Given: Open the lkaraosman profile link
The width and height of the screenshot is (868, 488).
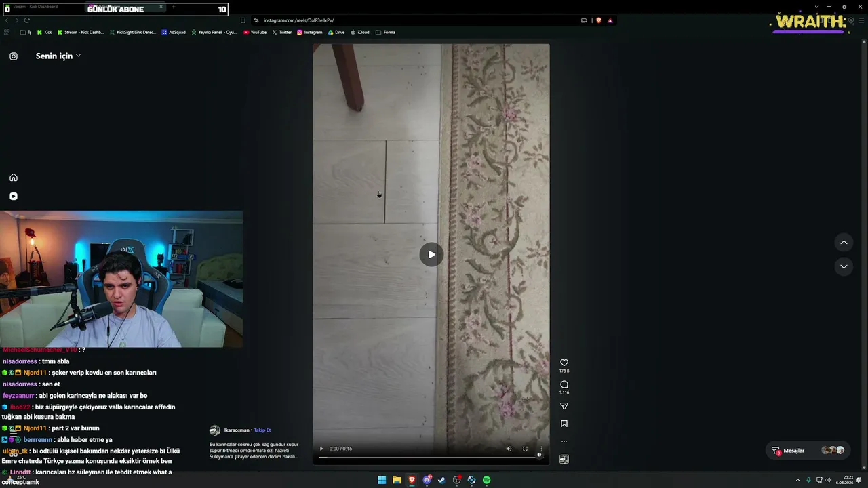Looking at the screenshot, I should pyautogui.click(x=237, y=430).
